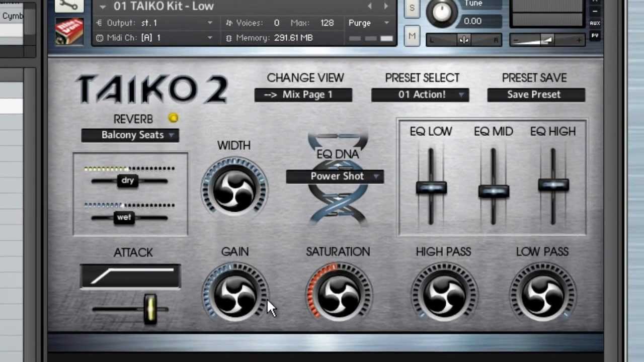Image resolution: width=644 pixels, height=362 pixels.
Task: Go to next instrument preset arrow
Action: click(x=386, y=6)
